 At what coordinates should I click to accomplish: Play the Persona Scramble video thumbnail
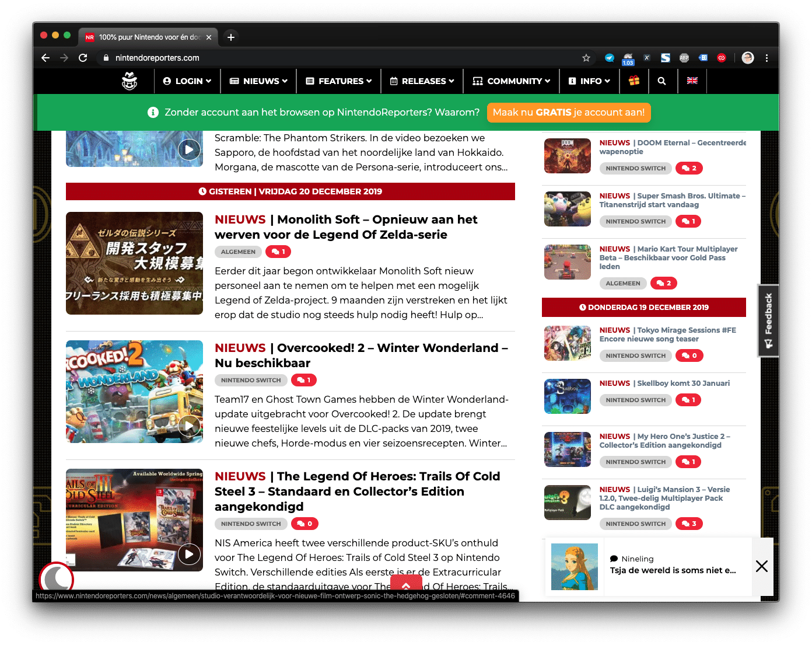pyautogui.click(x=189, y=149)
